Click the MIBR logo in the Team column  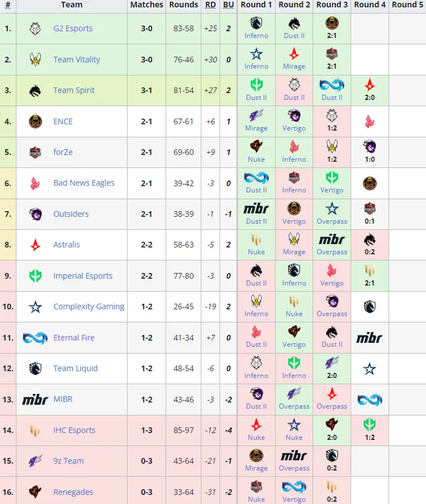(35, 400)
